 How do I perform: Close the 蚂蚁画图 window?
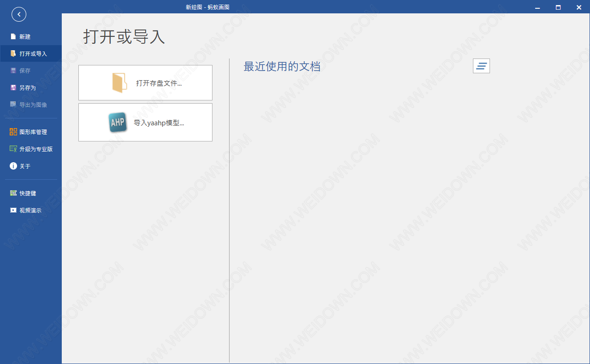(579, 7)
